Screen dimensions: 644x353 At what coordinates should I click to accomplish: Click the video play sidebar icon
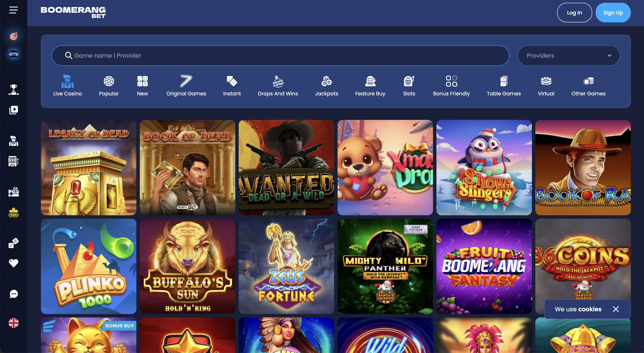[x=14, y=110]
